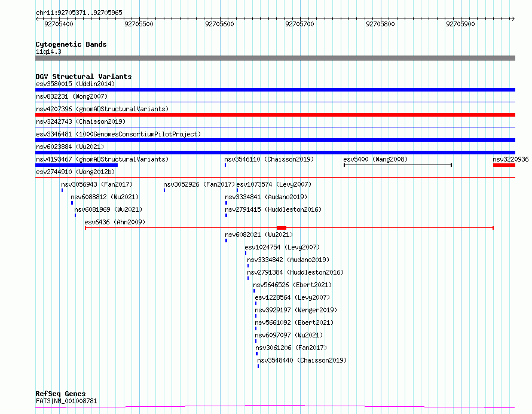Click the nsv6088812 (Wu2021) label
The image size is (532, 414).
pos(105,197)
